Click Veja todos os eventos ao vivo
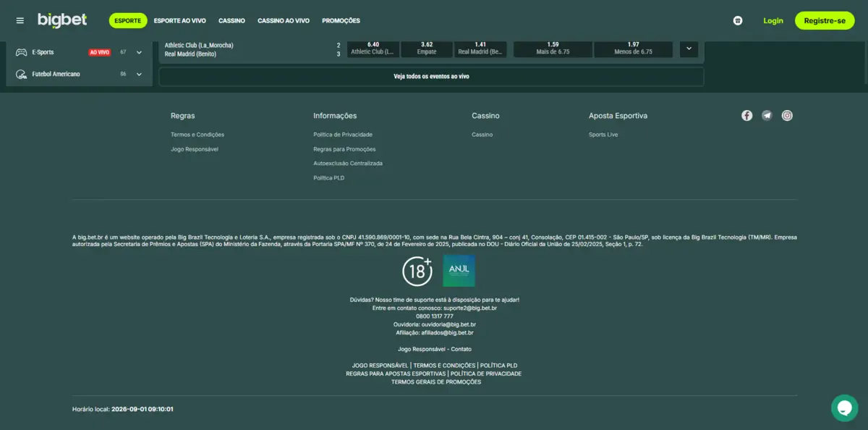 (x=431, y=76)
